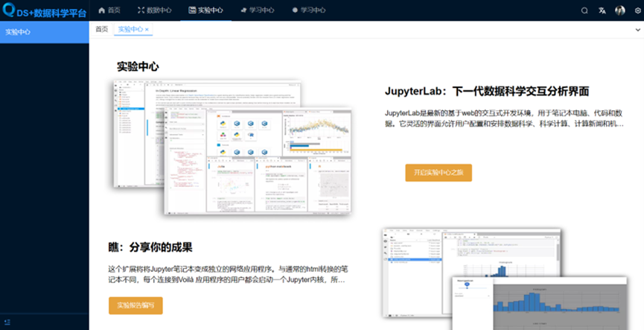Open 数据中心 in the top navigation
The height and width of the screenshot is (330, 644).
pos(154,10)
